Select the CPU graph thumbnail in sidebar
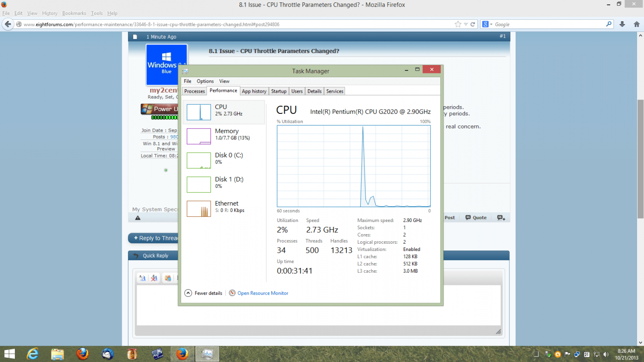Viewport: 644px width, 362px height. click(198, 112)
